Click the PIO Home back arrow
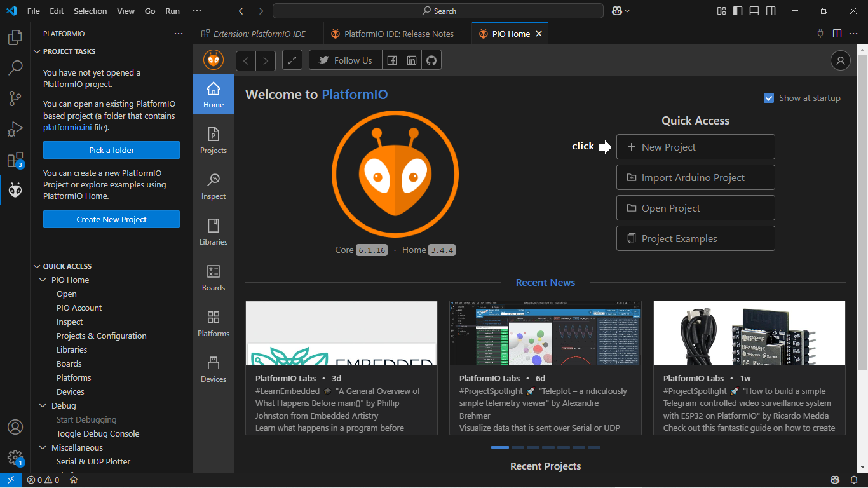Image resolution: width=868 pixels, height=488 pixels. point(246,60)
